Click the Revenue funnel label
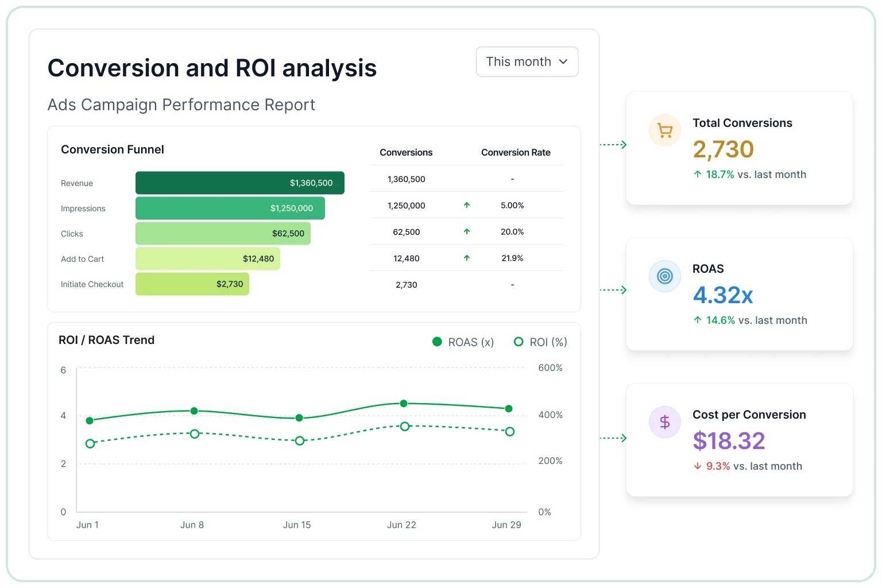882x588 pixels. (x=77, y=183)
